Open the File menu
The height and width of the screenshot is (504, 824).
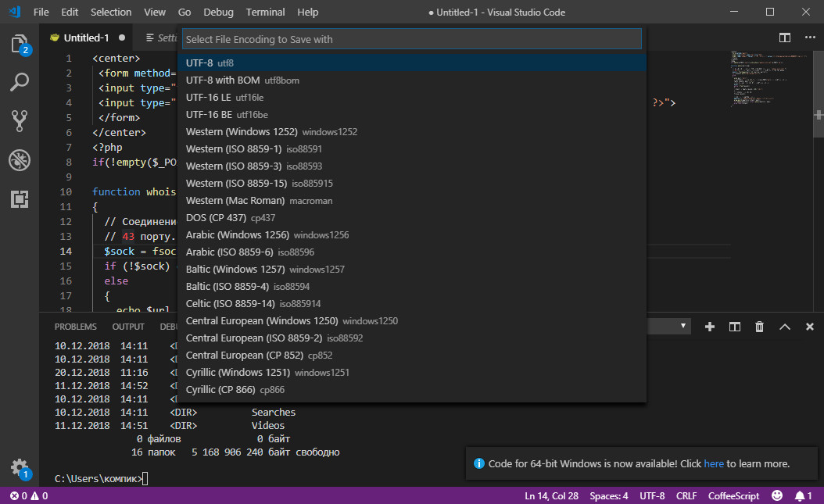41,12
